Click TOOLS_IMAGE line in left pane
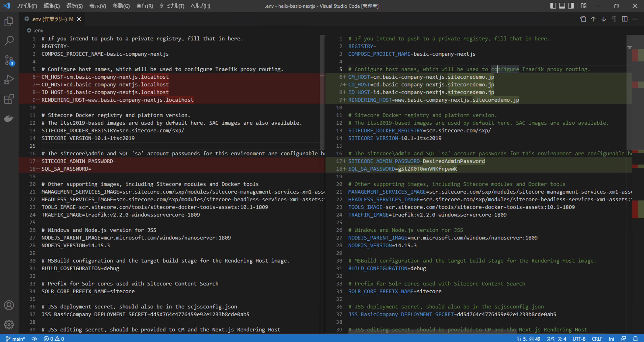This screenshot has width=644, height=342. [155, 207]
